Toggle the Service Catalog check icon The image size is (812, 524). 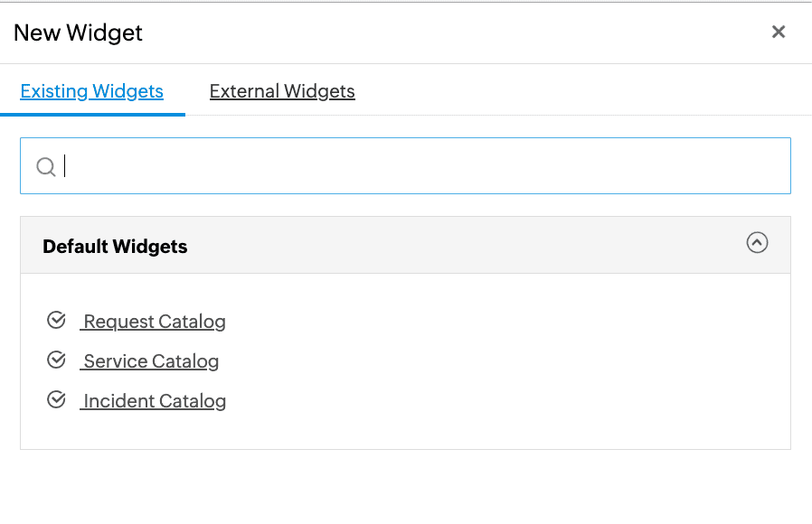tap(56, 360)
